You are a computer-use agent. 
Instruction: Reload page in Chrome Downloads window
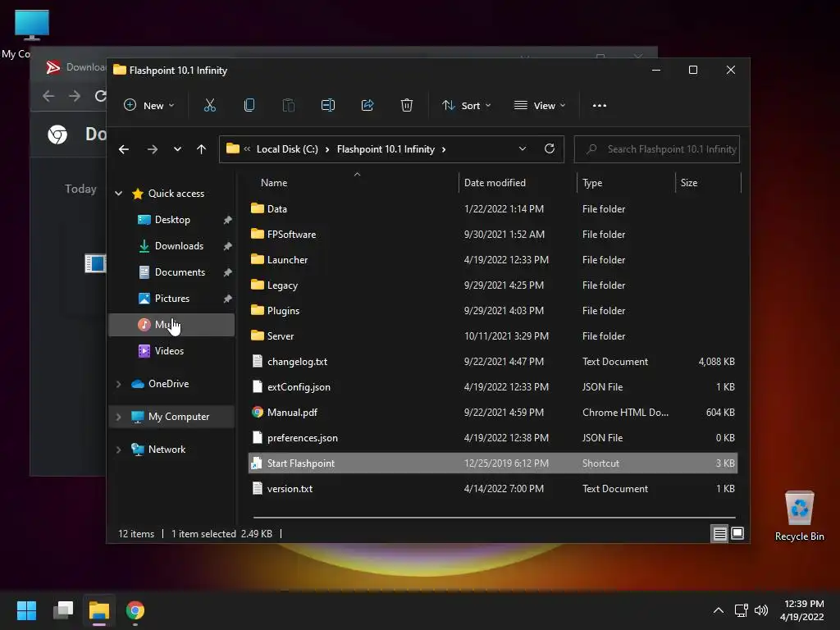(100, 96)
